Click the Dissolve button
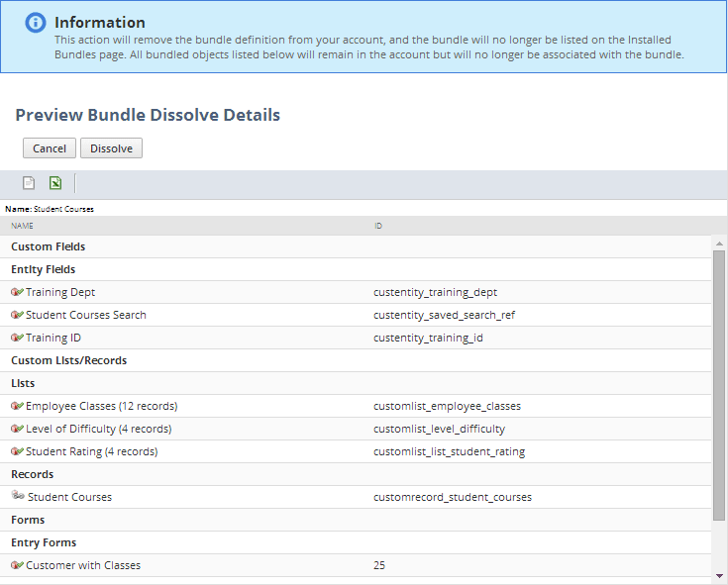This screenshot has height=585, width=728. [x=111, y=148]
